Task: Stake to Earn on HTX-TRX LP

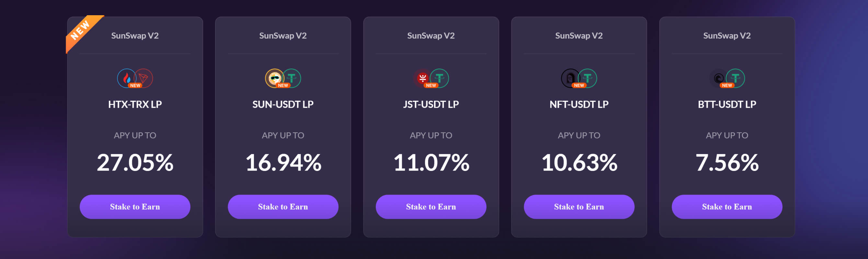Action: click(135, 207)
